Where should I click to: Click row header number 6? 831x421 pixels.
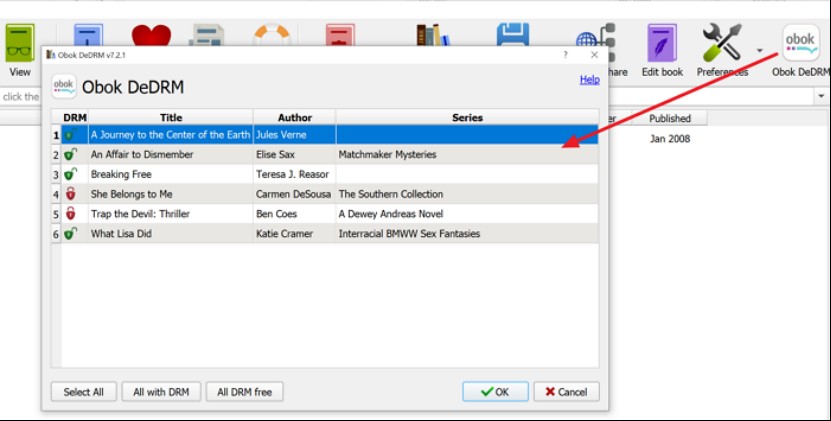click(x=56, y=233)
